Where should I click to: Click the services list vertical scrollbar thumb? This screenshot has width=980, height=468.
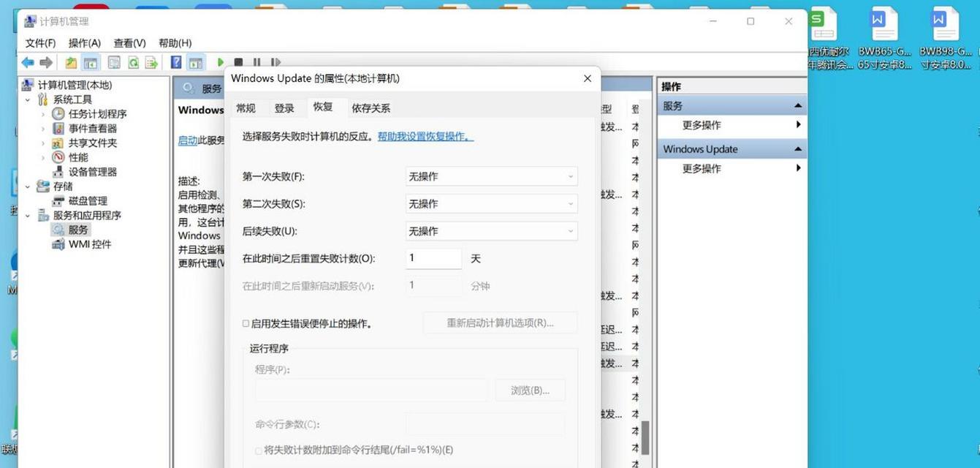click(645, 437)
